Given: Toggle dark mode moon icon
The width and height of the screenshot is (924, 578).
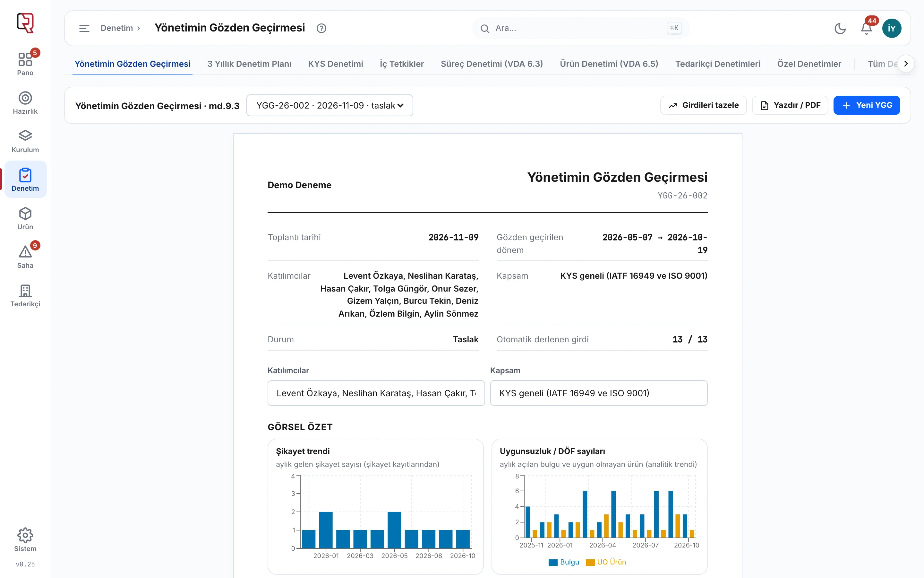Looking at the screenshot, I should tap(840, 28).
